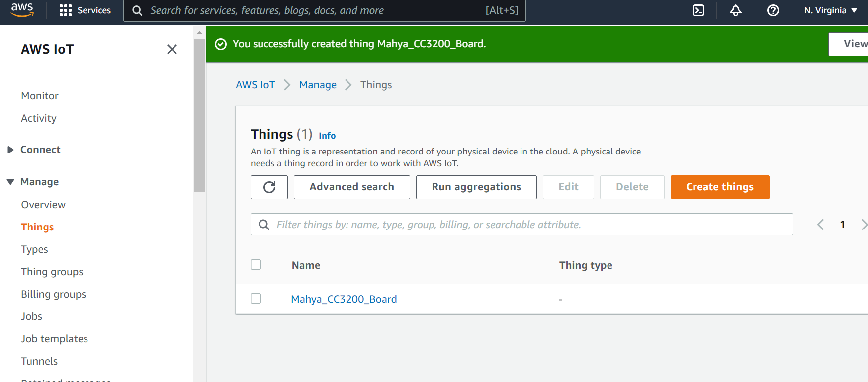Open Types in the sidebar

(x=34, y=249)
